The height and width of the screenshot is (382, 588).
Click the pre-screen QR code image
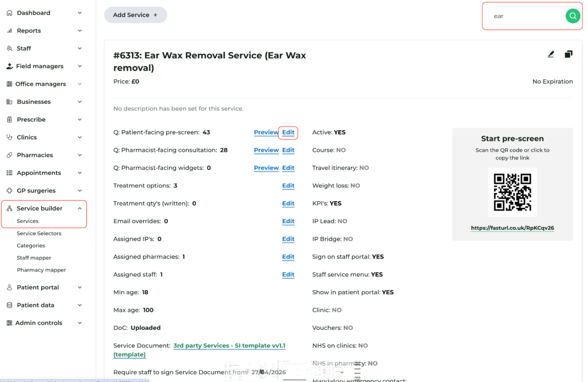(512, 192)
